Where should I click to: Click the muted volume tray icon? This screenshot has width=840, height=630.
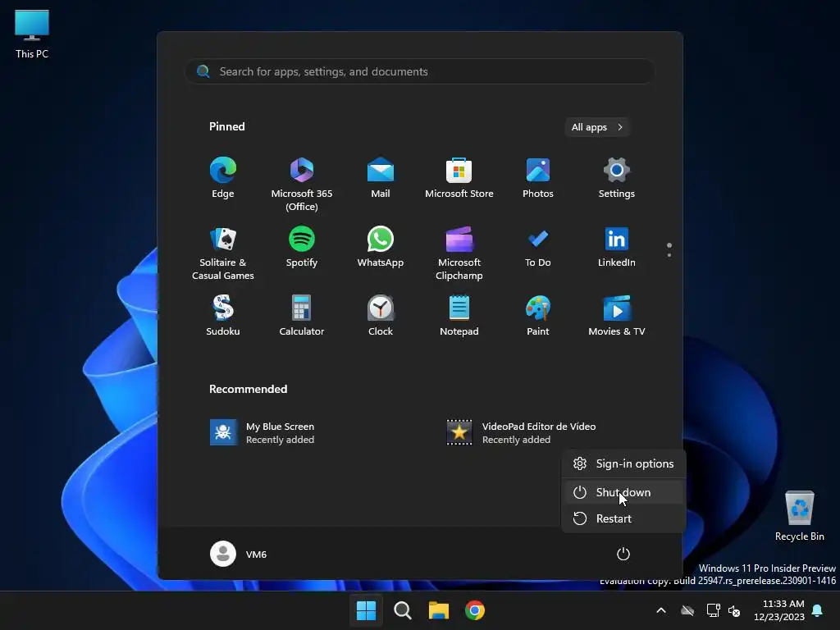[x=734, y=610]
